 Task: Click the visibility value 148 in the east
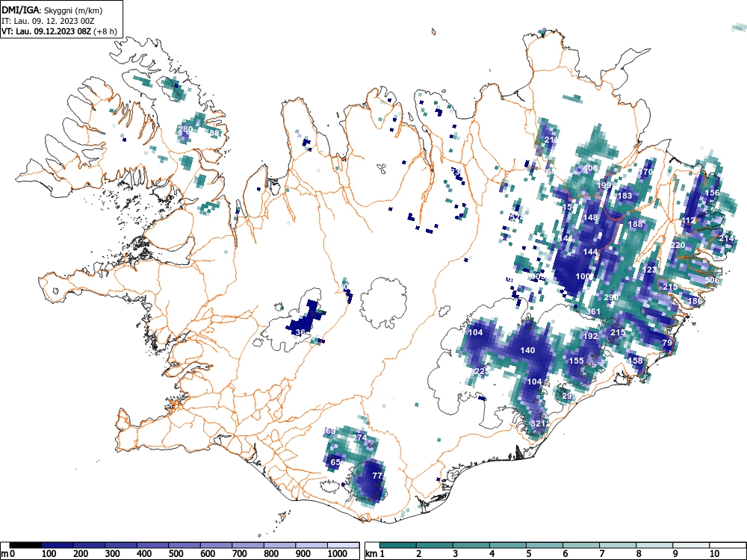coord(590,217)
